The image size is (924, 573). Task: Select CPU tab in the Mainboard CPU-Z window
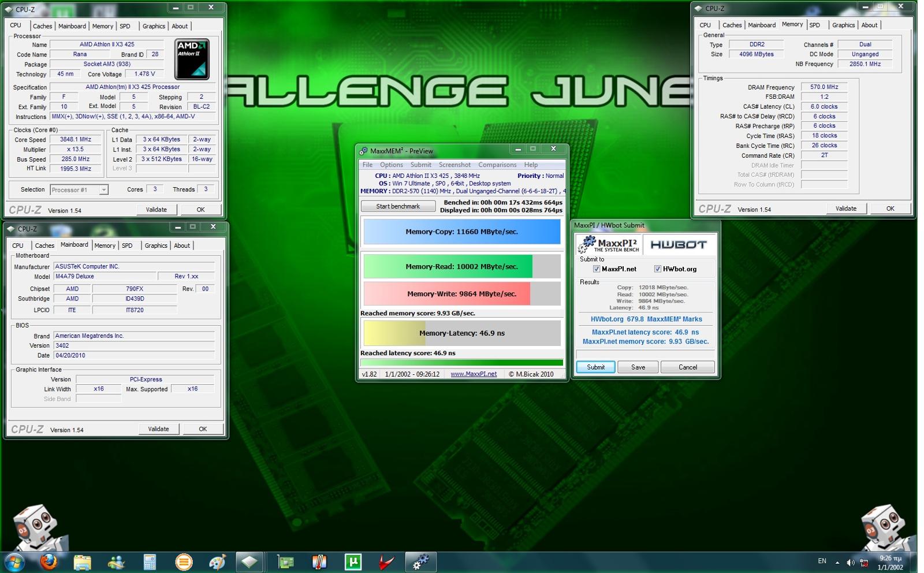point(18,245)
